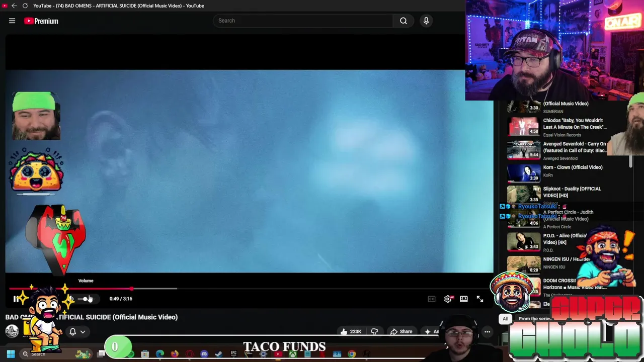The width and height of the screenshot is (644, 362).
Task: Open the Avenged Sevenfold Carry On thumbnail
Action: [523, 150]
